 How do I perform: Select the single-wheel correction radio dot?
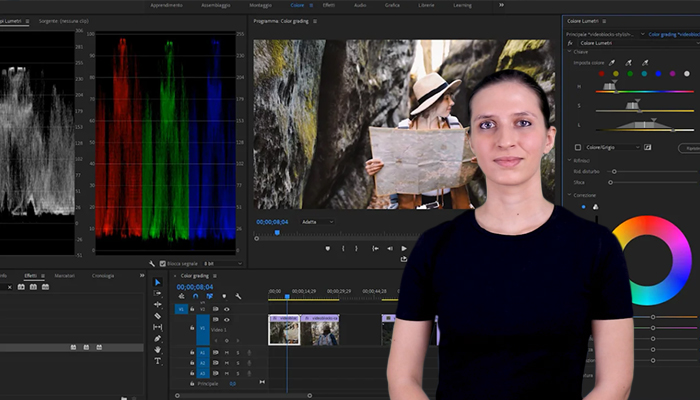coord(583,207)
